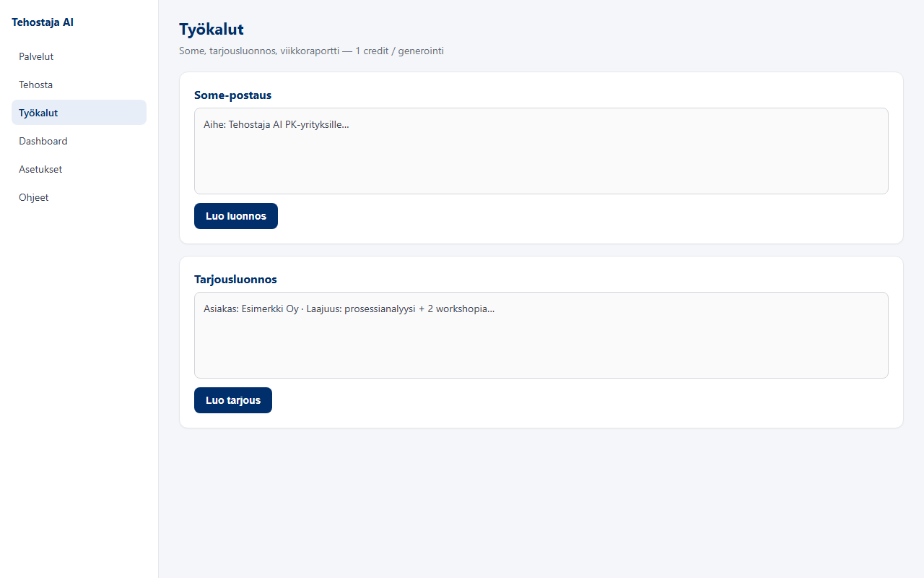Screen dimensions: 924x578
Task: Click the Tarjousluonnos card heading
Action: pos(235,279)
